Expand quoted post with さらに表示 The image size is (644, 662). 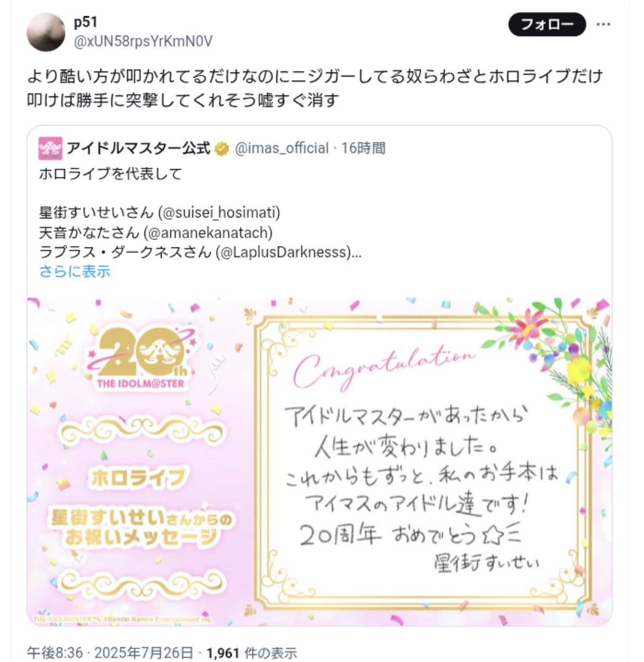[x=75, y=271]
